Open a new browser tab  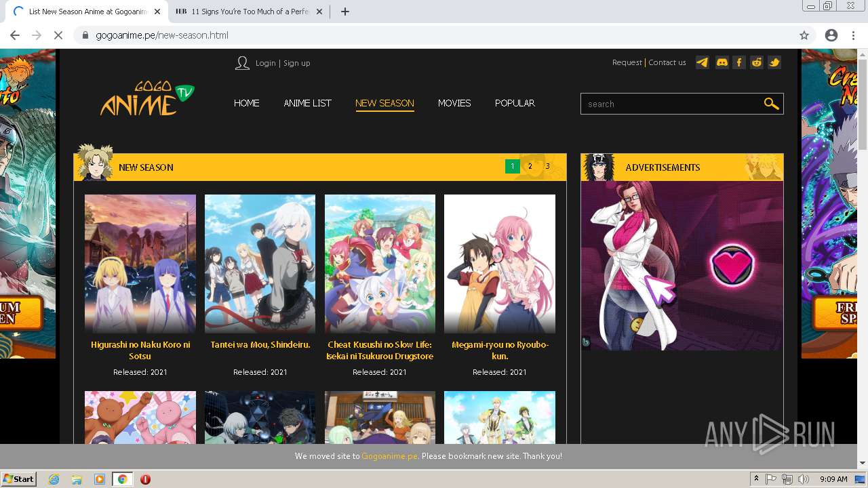point(345,12)
